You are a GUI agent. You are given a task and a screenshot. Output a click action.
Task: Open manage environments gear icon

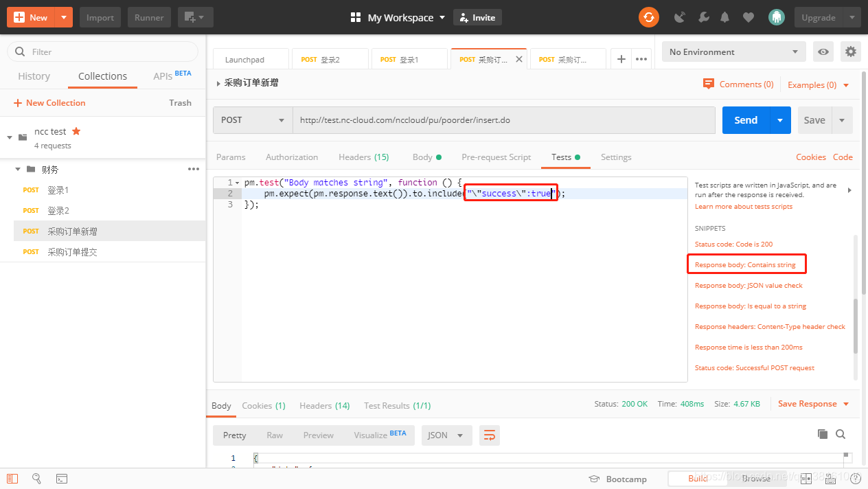tap(851, 52)
